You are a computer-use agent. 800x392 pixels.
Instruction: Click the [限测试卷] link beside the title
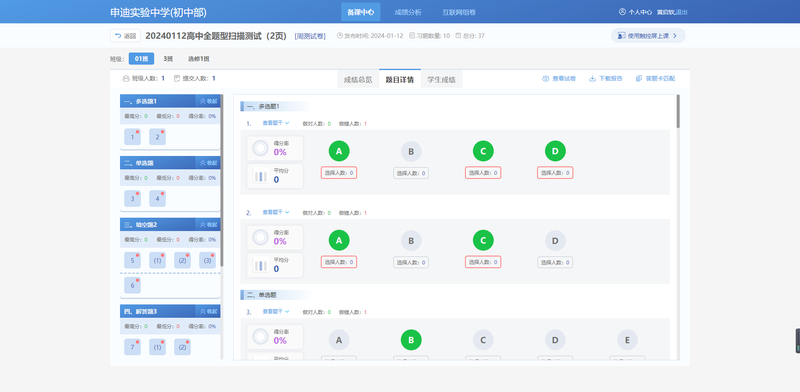pyautogui.click(x=310, y=36)
